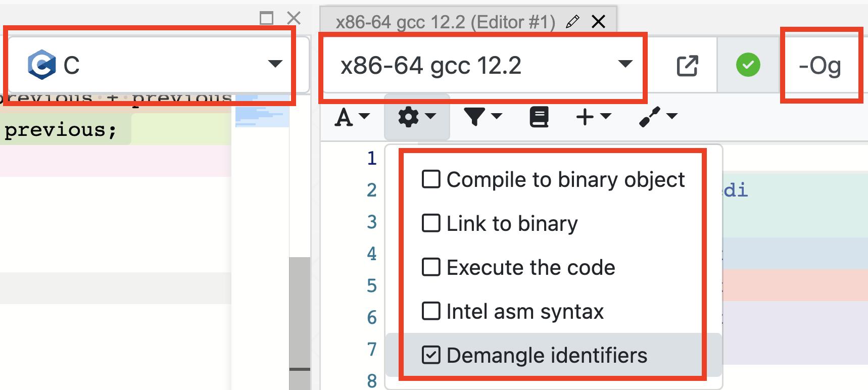Open the compiler output options gear menu
Screen dimensions: 868x390
pos(416,117)
